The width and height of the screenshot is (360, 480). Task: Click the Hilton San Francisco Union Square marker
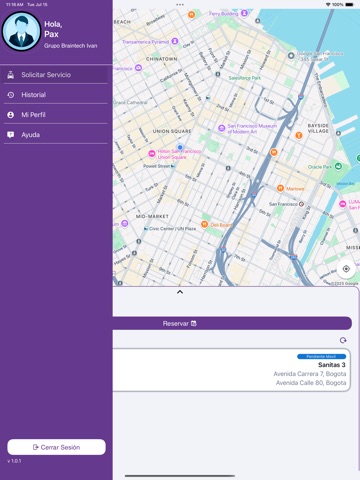click(x=152, y=153)
